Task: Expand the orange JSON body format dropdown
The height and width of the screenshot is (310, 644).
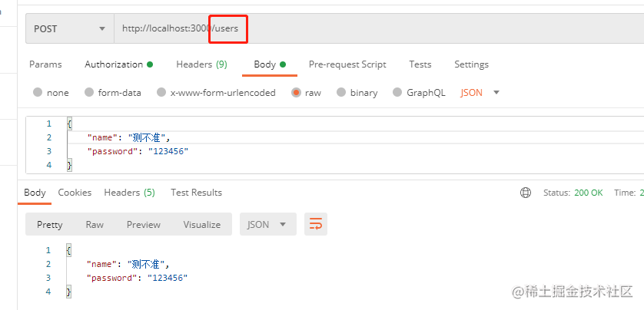Action: pos(480,93)
